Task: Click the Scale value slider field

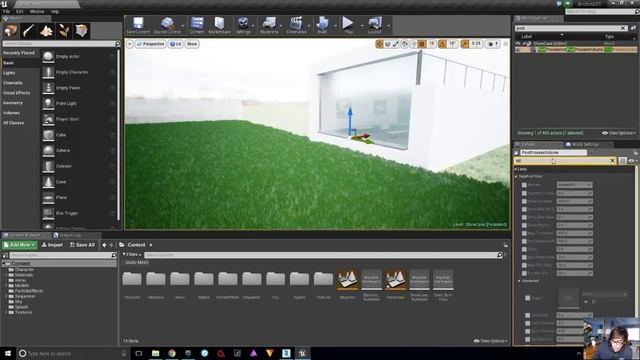Action: [574, 249]
